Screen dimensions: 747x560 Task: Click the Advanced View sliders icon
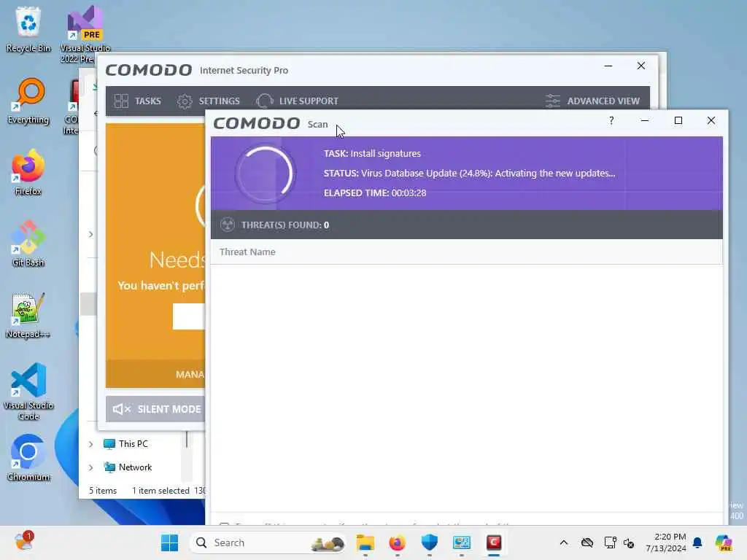pyautogui.click(x=553, y=101)
